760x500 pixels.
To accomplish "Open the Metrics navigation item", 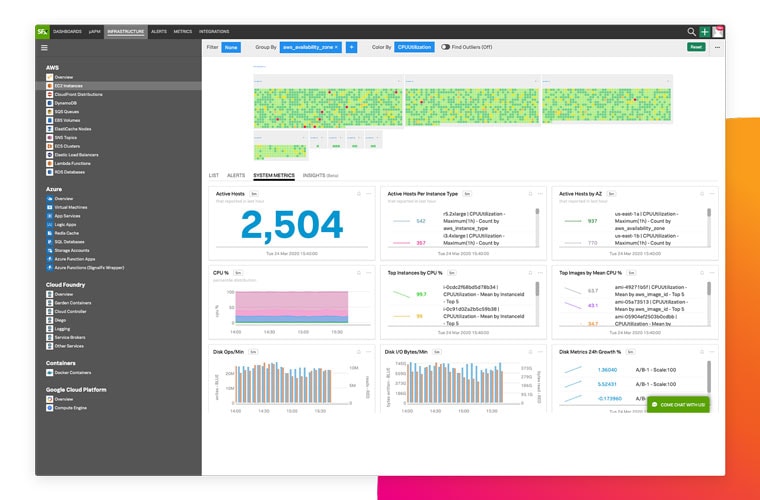I will click(183, 32).
